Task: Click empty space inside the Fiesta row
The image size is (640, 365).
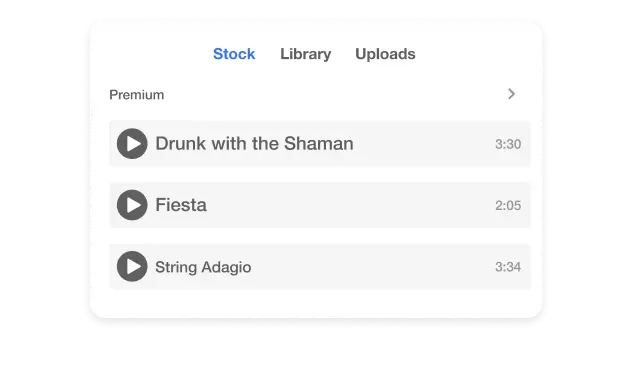Action: point(351,205)
